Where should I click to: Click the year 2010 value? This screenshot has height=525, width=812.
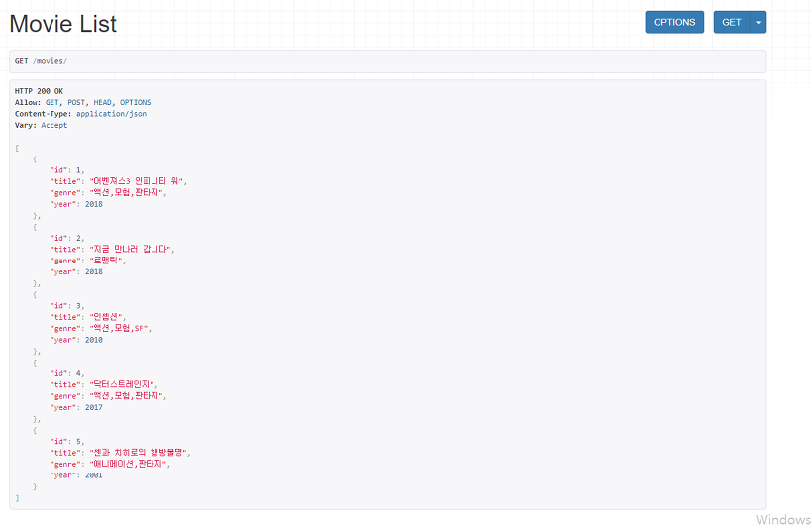tap(94, 340)
